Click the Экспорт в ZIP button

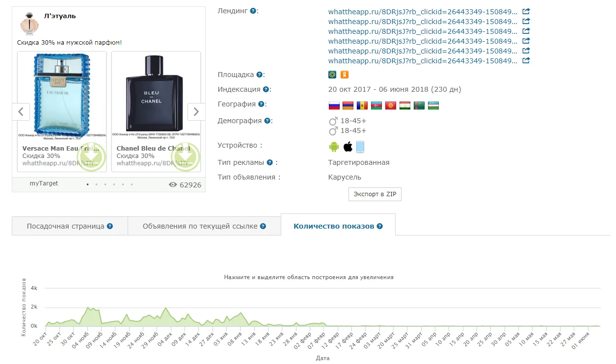375,194
